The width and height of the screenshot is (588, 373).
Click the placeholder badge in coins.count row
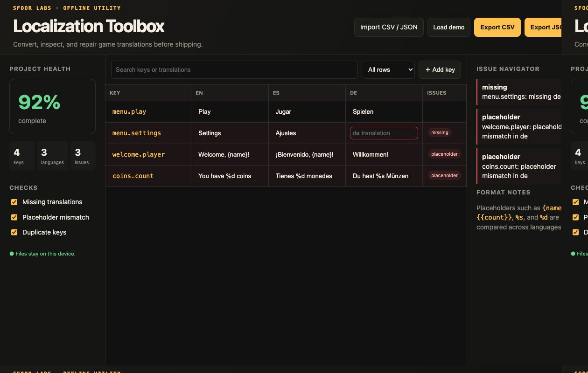click(444, 176)
